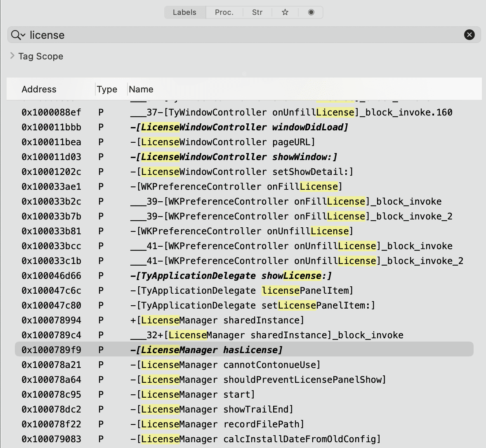Select TyApplicationDelegate setLicensePanelItem: procedure
486x448 pixels.
(244, 306)
